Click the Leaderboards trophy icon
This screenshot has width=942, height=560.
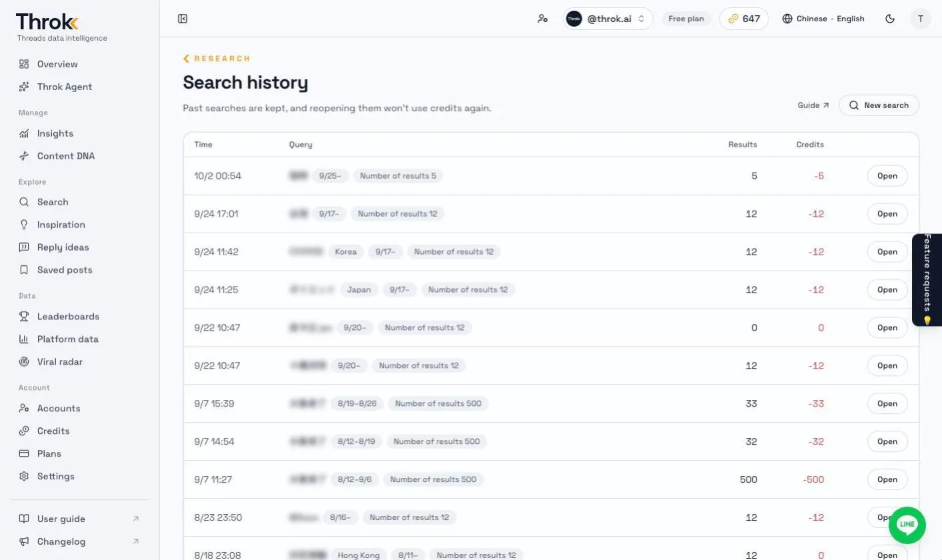[24, 317]
